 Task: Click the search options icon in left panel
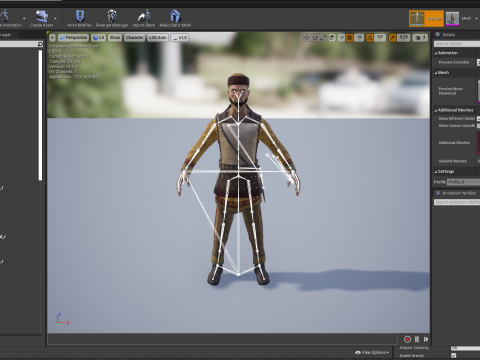click(40, 44)
